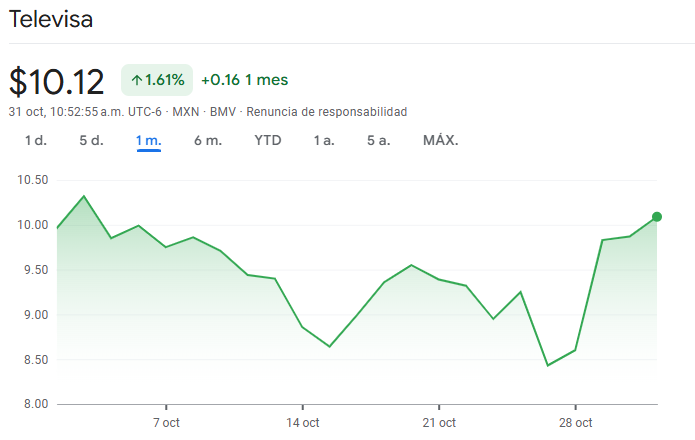Click the 31 oct timestamp text
The width and height of the screenshot is (695, 440).
coord(85,112)
